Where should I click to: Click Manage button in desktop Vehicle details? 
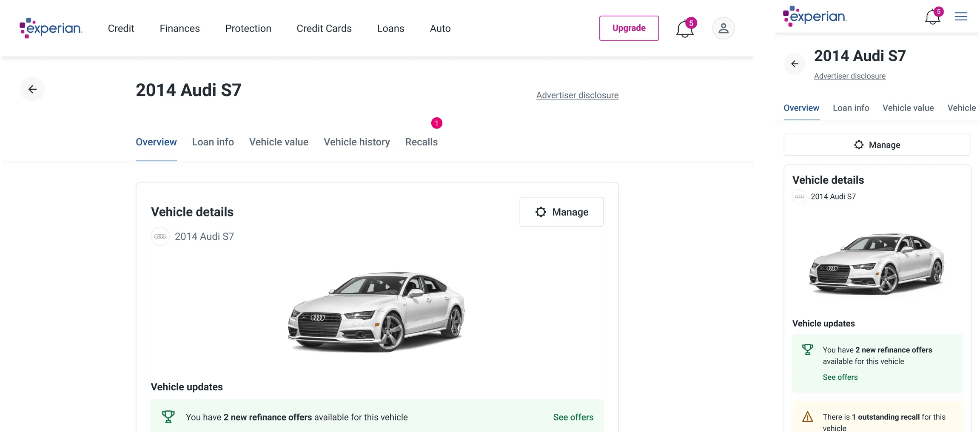click(561, 212)
